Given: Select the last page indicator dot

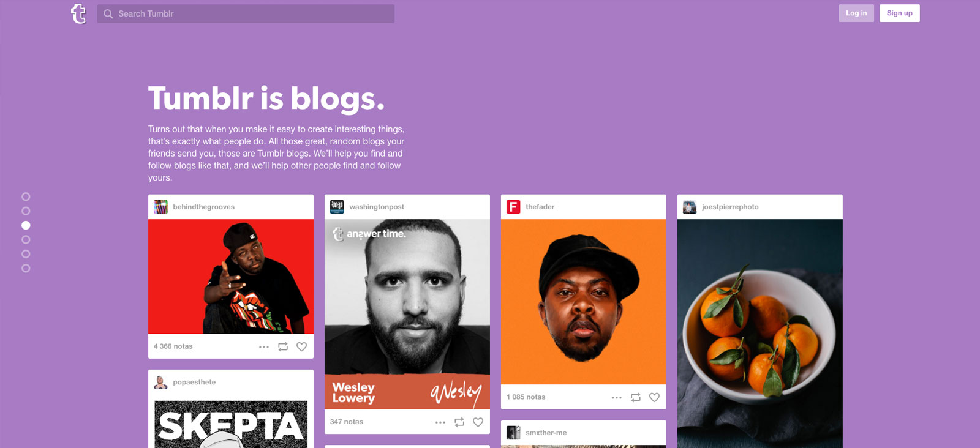Looking at the screenshot, I should [x=26, y=268].
